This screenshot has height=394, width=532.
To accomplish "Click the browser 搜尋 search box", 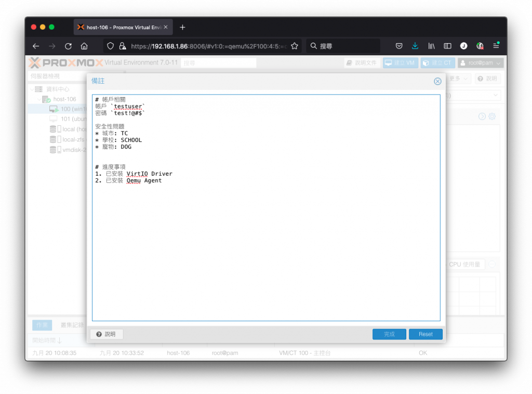I will pyautogui.click(x=343, y=46).
